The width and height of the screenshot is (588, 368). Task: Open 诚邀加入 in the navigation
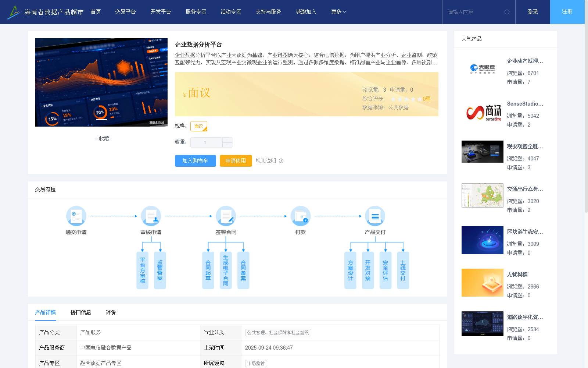click(306, 12)
